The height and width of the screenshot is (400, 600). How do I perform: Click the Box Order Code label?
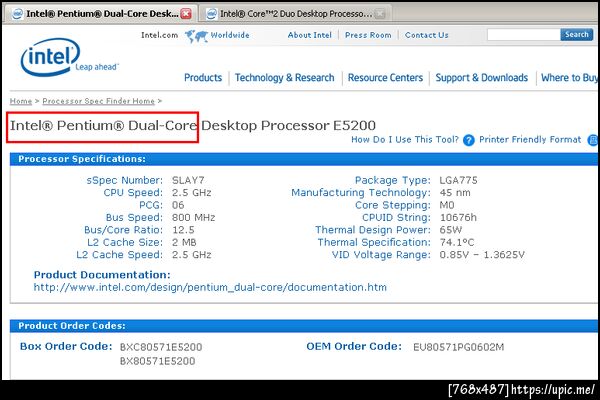click(66, 346)
